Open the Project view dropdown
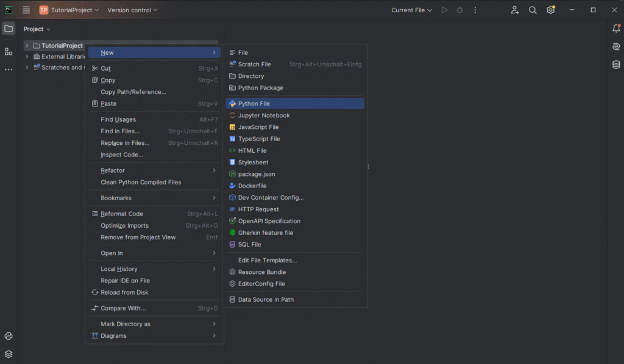This screenshot has width=624, height=364. (37, 29)
